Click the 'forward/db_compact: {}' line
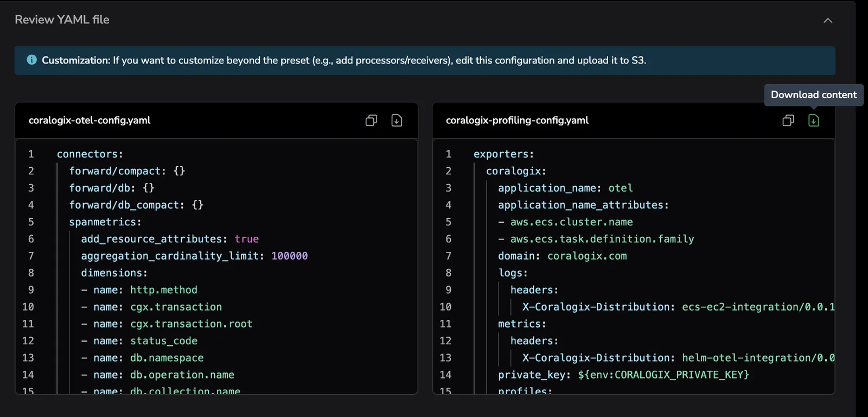 click(x=136, y=205)
